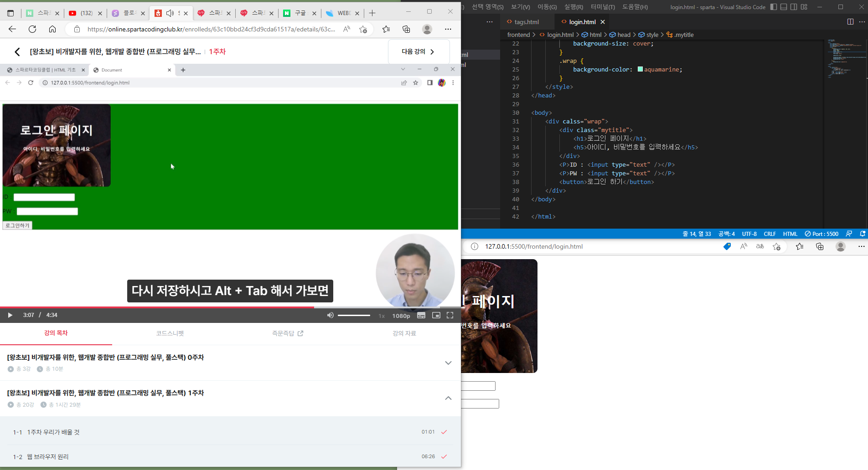
Task: Change video quality 1080p
Action: click(401, 316)
